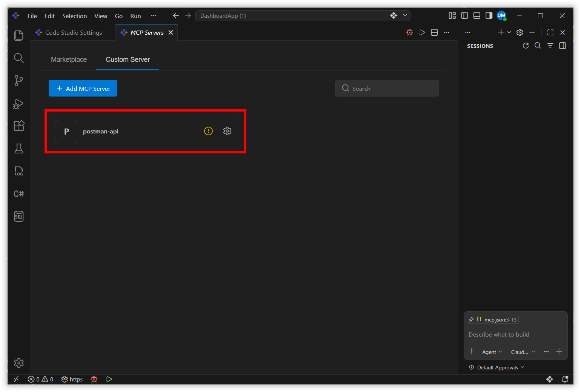Open the Agent mode dropdown
The height and width of the screenshot is (392, 581).
[492, 352]
